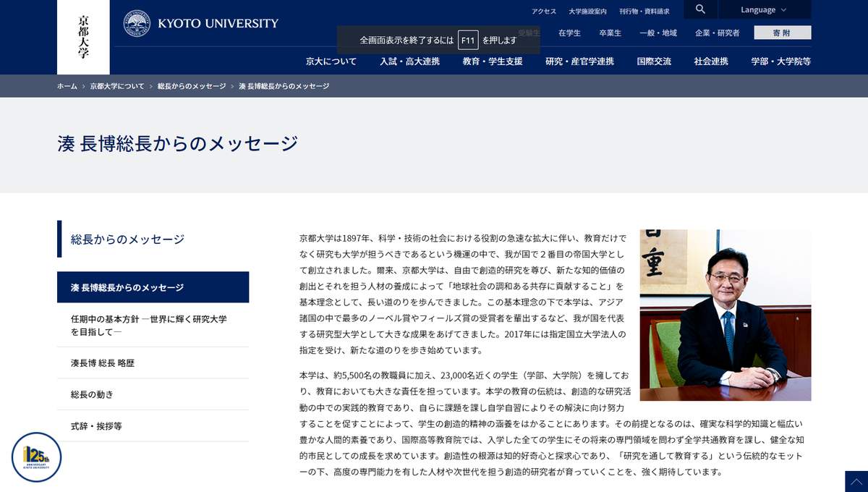Click the search magnifier icon
868x492 pixels.
pos(699,9)
